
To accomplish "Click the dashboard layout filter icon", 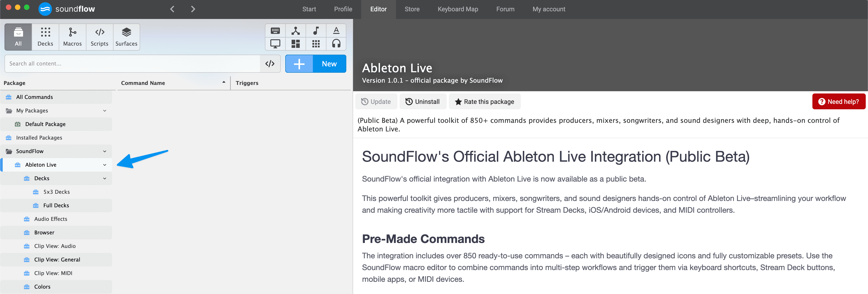I will (x=295, y=44).
